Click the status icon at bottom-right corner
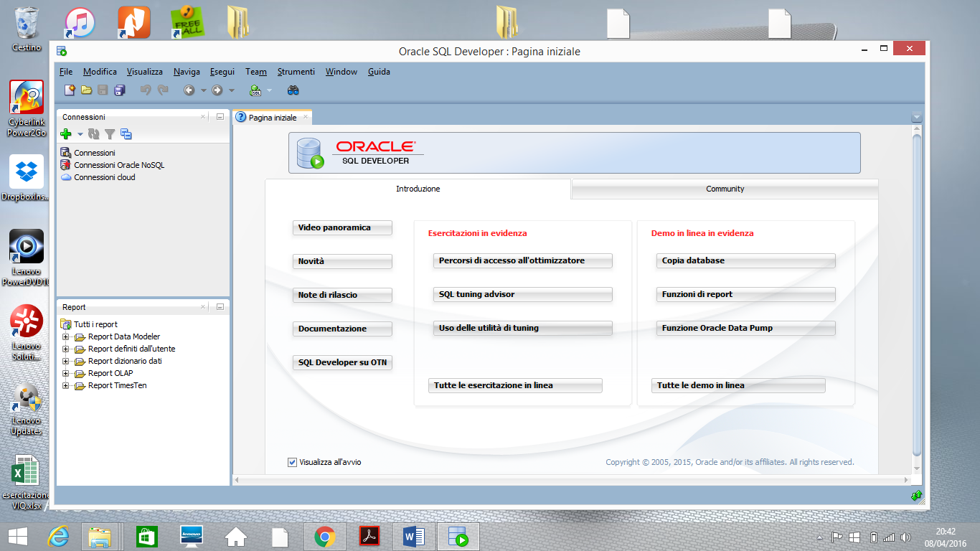The height and width of the screenshot is (551, 980). [x=916, y=495]
